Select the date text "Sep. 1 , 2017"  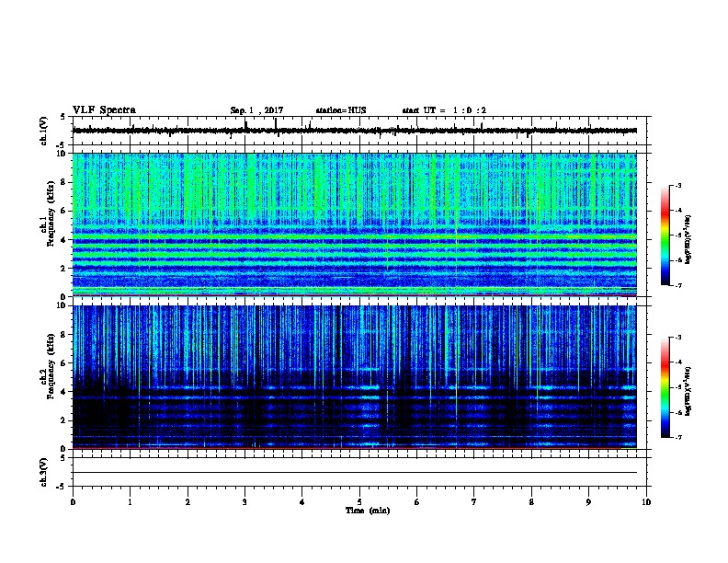point(256,110)
